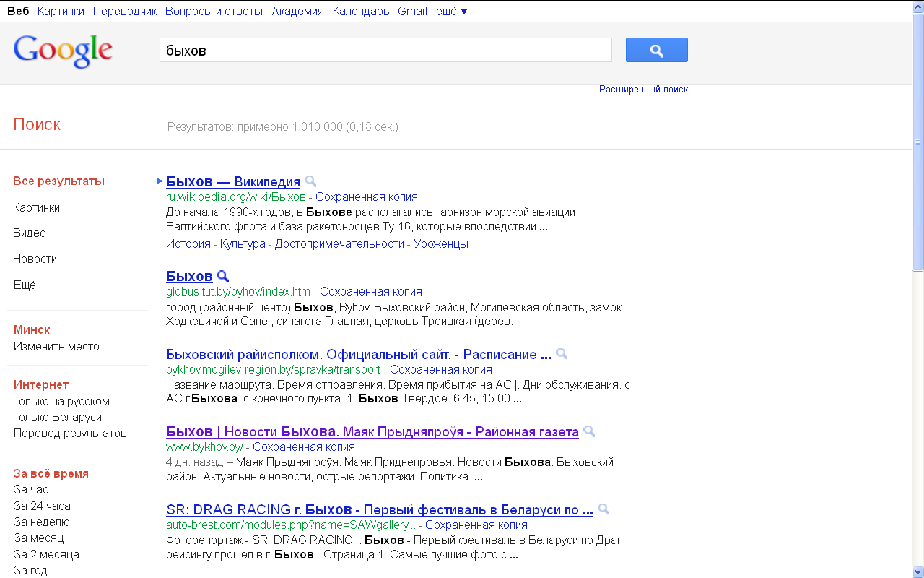Open 'Быхов | Новости Быхова' visited result
Viewport: 924px width, 578px height.
(372, 431)
